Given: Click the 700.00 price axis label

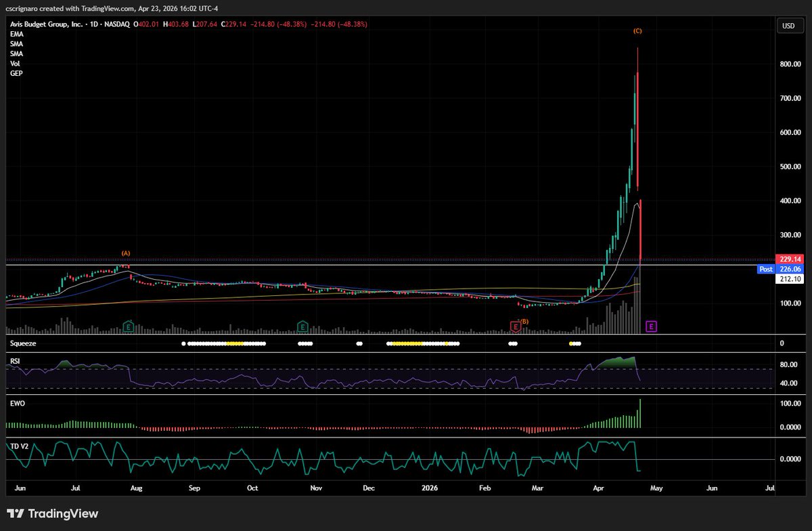Looking at the screenshot, I should tap(790, 98).
